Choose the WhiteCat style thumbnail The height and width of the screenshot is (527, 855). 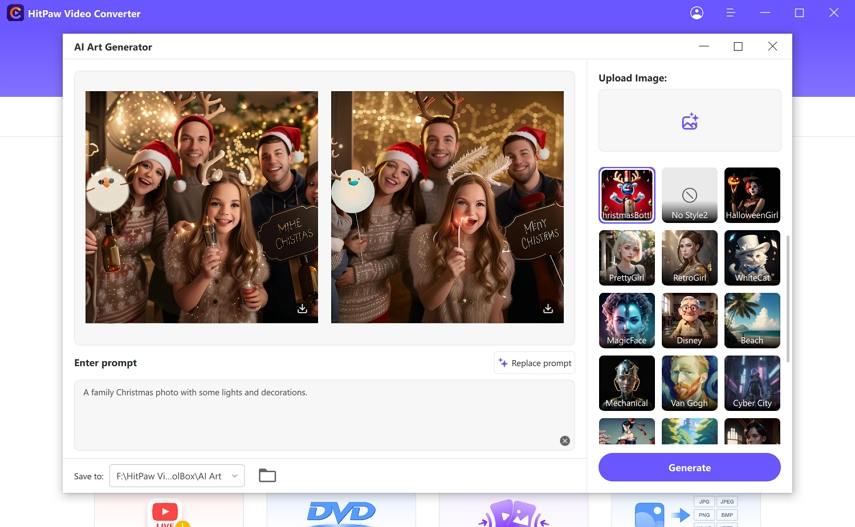point(752,258)
